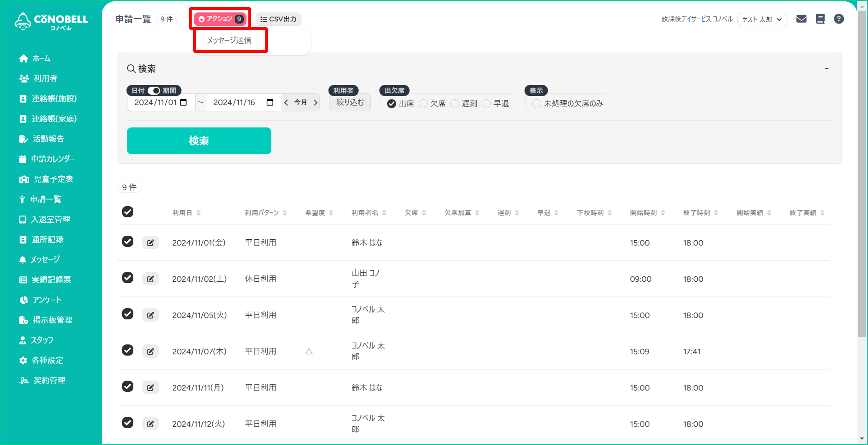Open calendar picker for end date 2024/11/16
The width and height of the screenshot is (868, 445).
point(270,102)
